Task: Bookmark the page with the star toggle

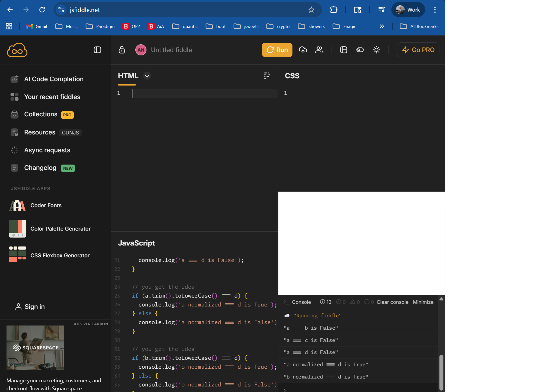Action: click(311, 10)
